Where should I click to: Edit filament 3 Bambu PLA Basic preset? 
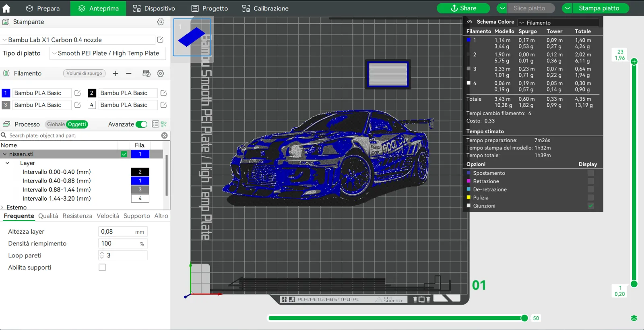click(78, 105)
